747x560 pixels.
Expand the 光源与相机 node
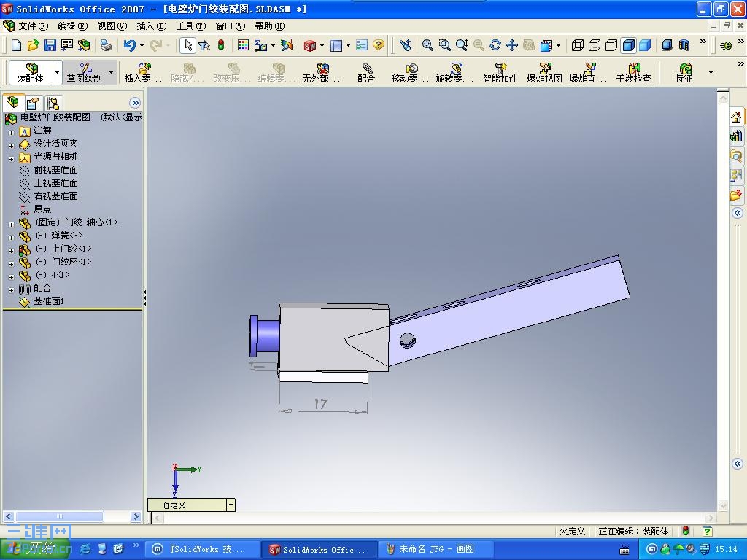click(12, 159)
